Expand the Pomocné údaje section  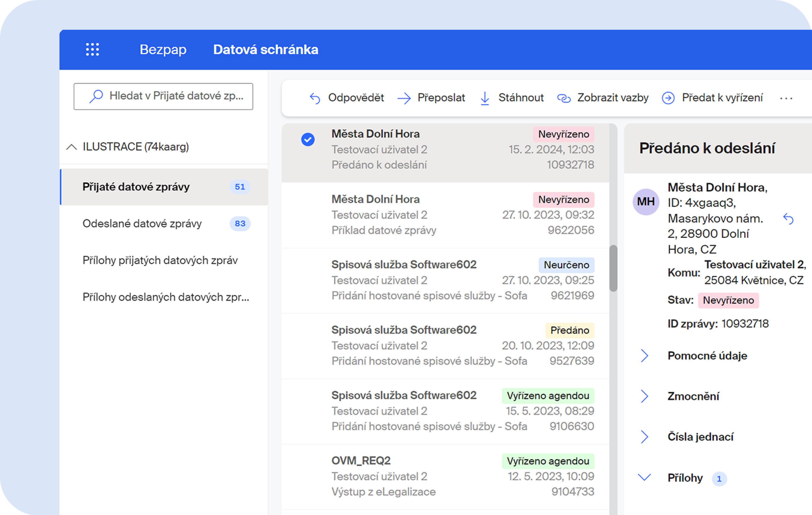[644, 355]
